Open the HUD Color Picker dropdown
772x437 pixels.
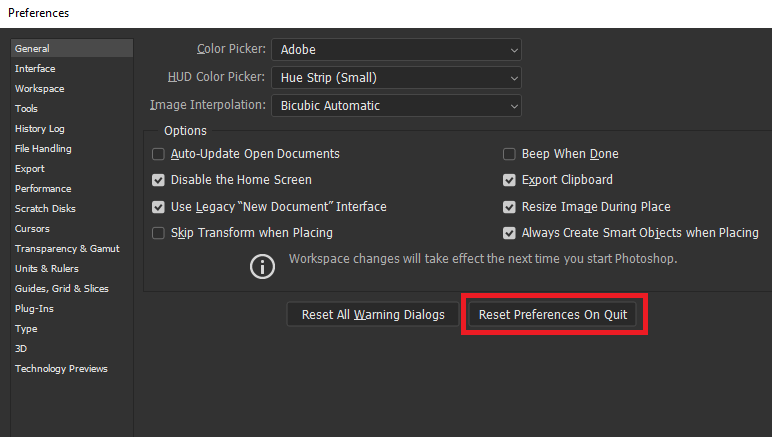click(x=396, y=78)
